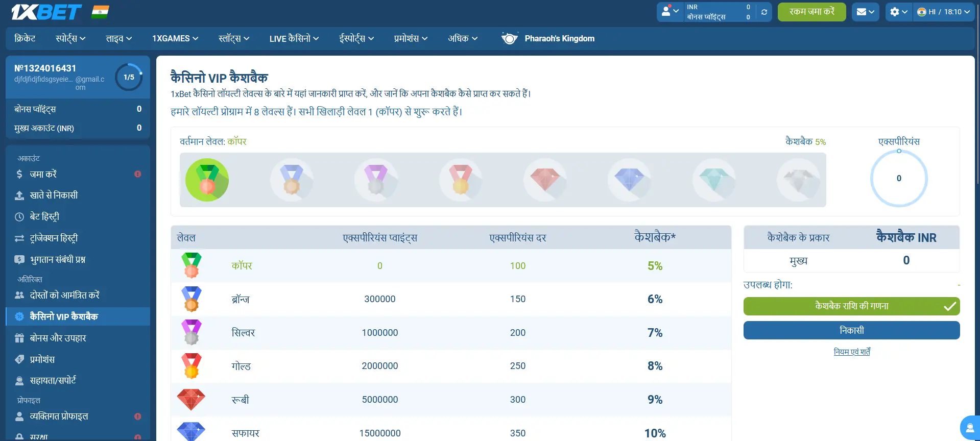Click the Sapphire diamond level badge

[x=629, y=180]
